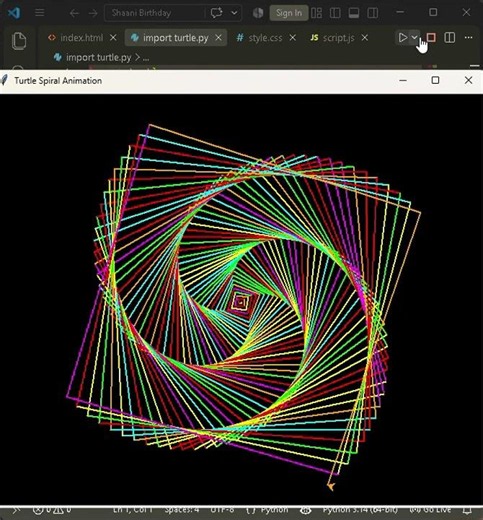Go back with the left arrow
483x520 pixels.
pyautogui.click(x=74, y=13)
